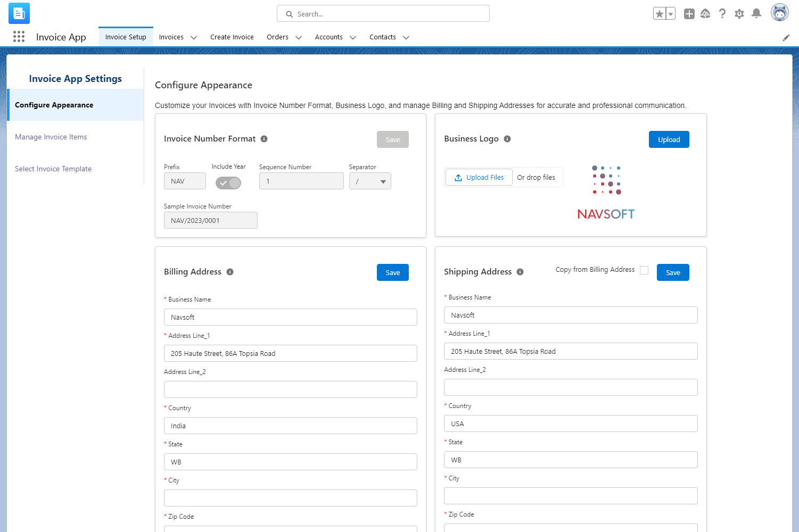
Task: Click the user avatar profile icon
Action: click(x=780, y=13)
